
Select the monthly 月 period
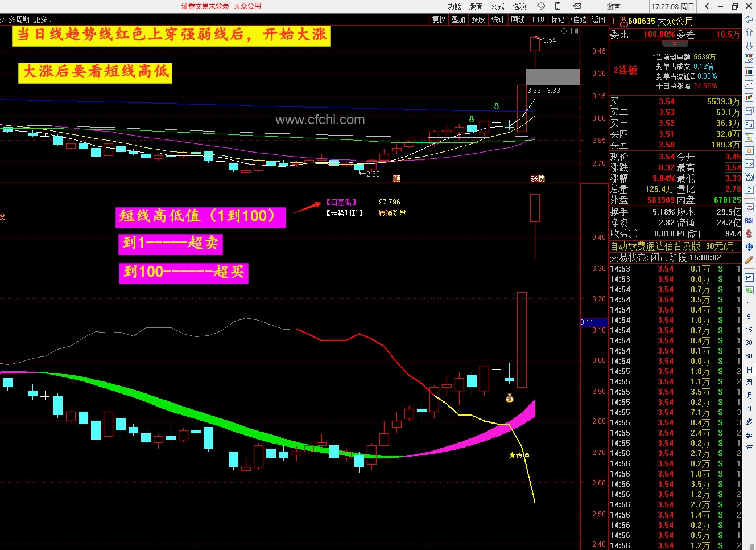(x=749, y=396)
